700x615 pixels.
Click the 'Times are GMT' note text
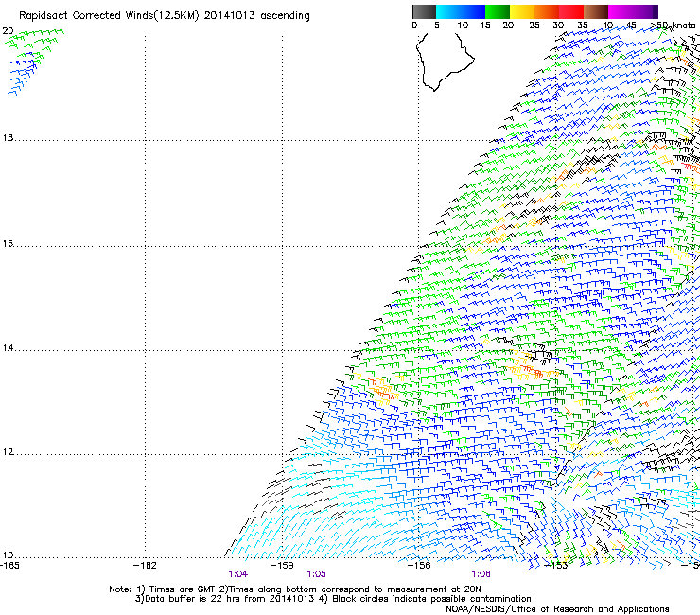[x=183, y=589]
